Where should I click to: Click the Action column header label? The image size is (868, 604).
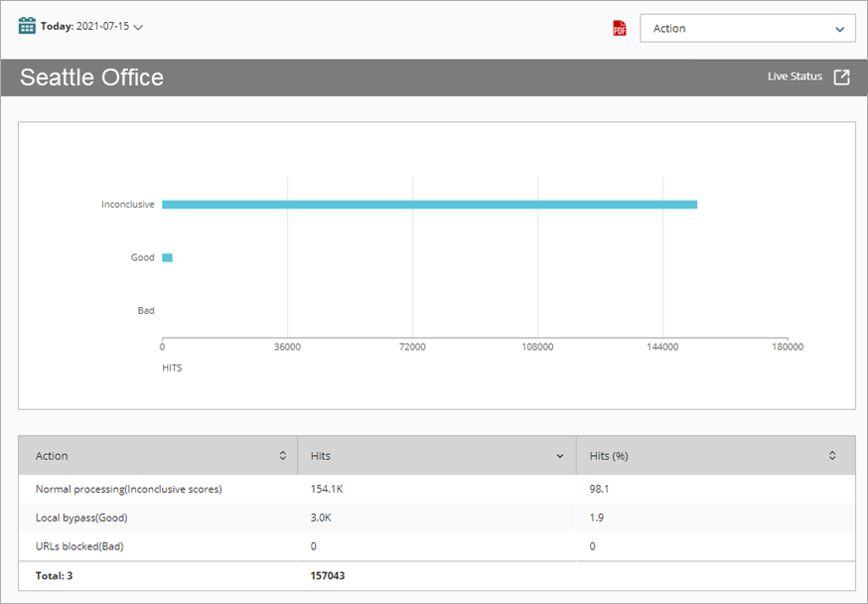pos(52,455)
